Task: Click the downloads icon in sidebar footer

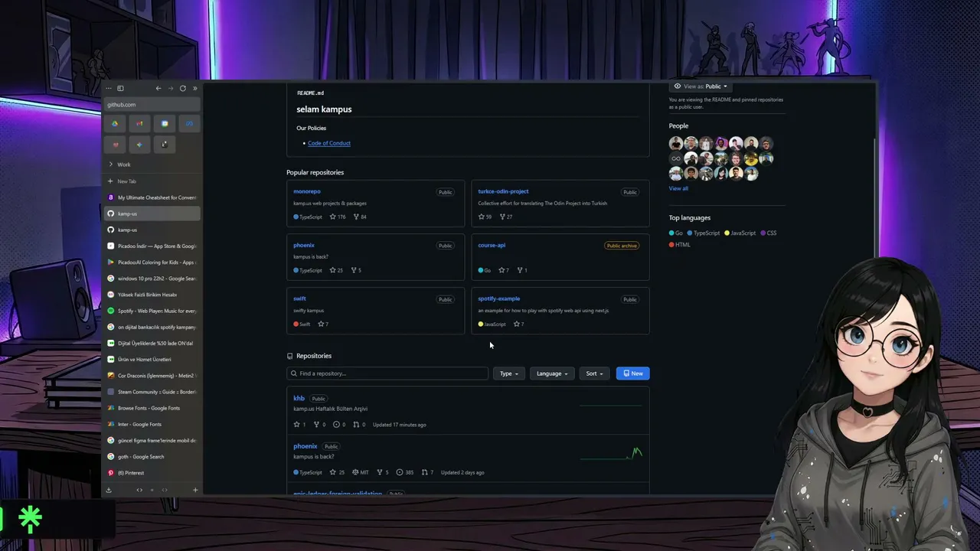Action: coord(109,490)
